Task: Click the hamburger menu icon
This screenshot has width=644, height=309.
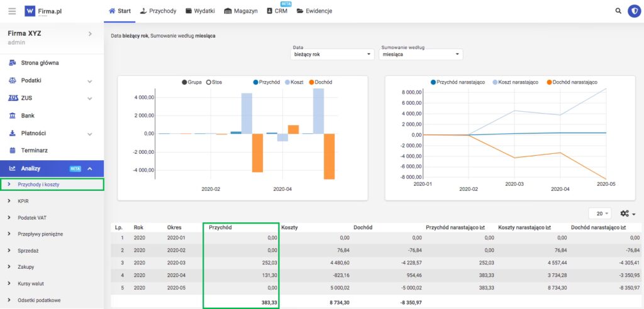Action: coord(11,11)
